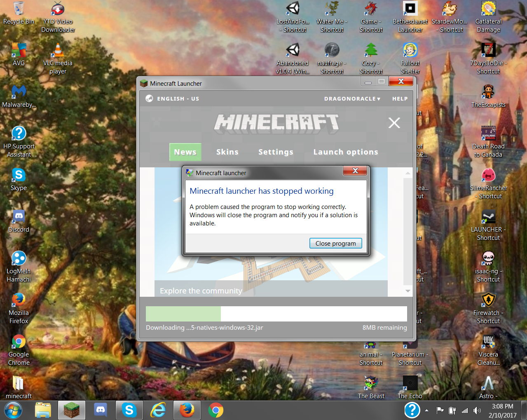Click the download progress bar
527x420 pixels.
pos(276,314)
